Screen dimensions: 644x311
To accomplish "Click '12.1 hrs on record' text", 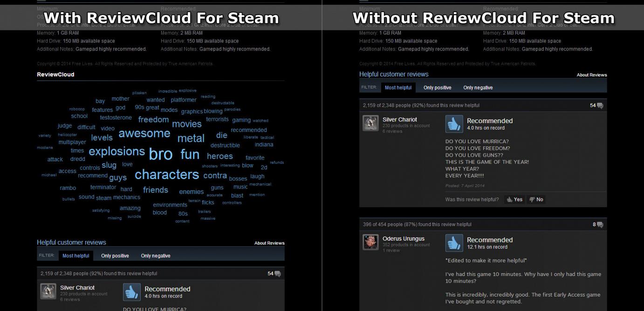I will coord(487,247).
